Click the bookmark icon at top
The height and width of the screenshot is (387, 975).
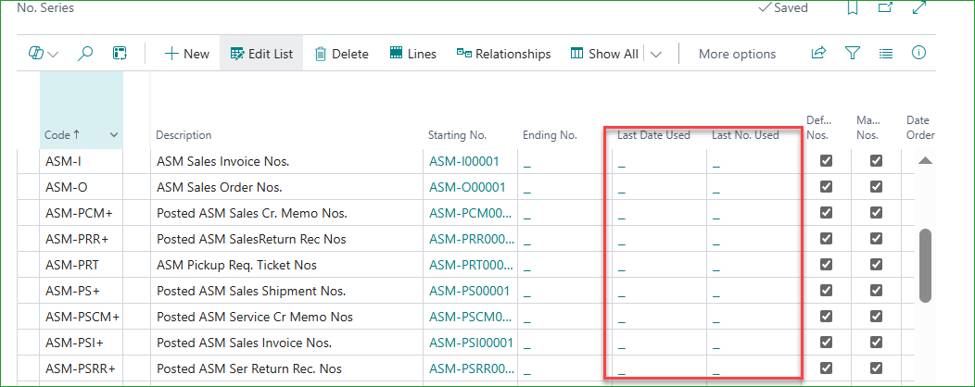(853, 8)
